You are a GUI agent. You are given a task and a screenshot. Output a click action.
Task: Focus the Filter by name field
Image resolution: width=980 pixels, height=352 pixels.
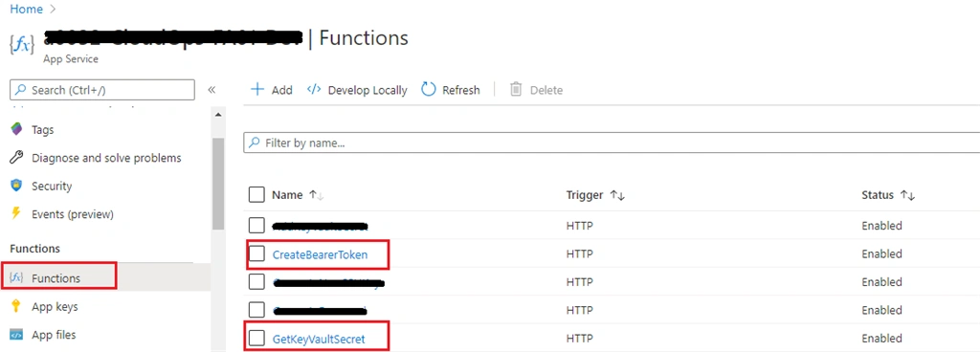point(612,143)
